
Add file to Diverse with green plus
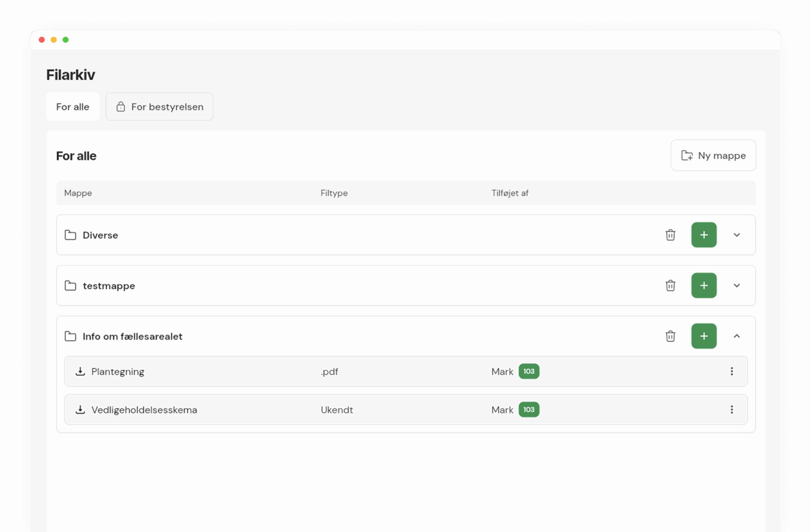coord(704,235)
